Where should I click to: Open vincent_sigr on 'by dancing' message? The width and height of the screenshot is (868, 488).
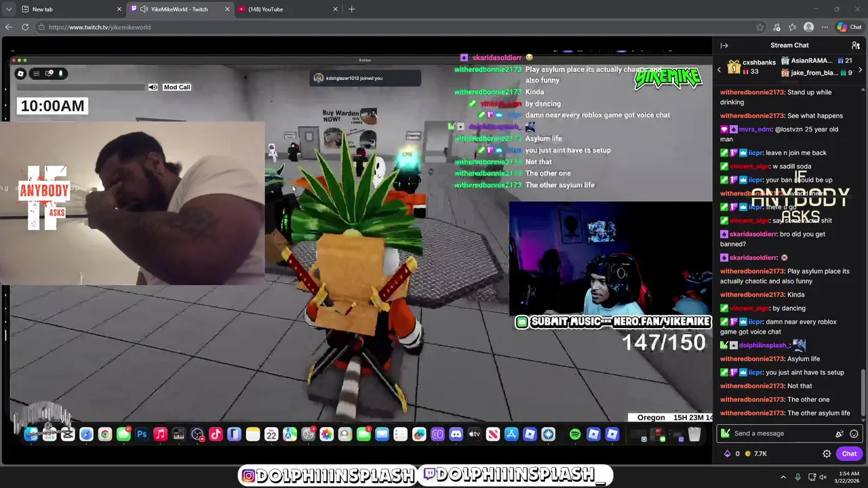[750, 308]
